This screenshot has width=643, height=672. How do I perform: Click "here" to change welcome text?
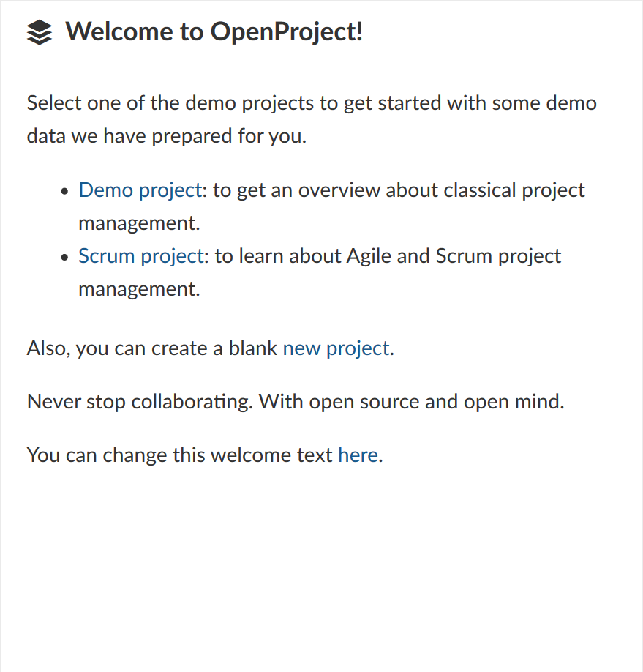click(357, 455)
